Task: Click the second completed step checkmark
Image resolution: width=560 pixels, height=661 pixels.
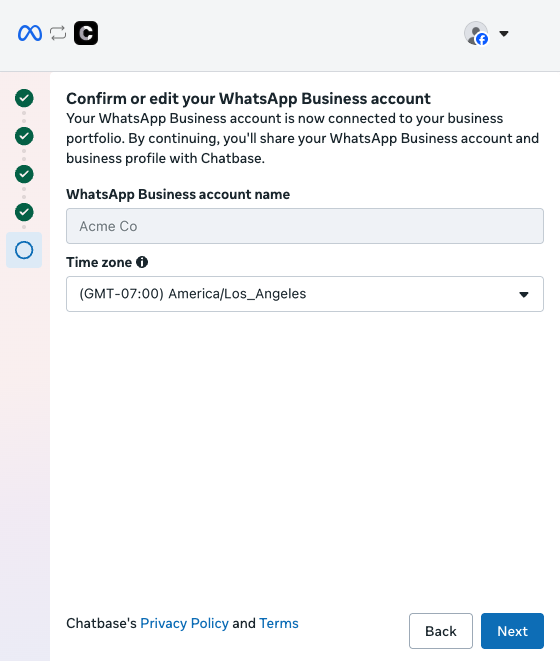Action: (x=24, y=136)
